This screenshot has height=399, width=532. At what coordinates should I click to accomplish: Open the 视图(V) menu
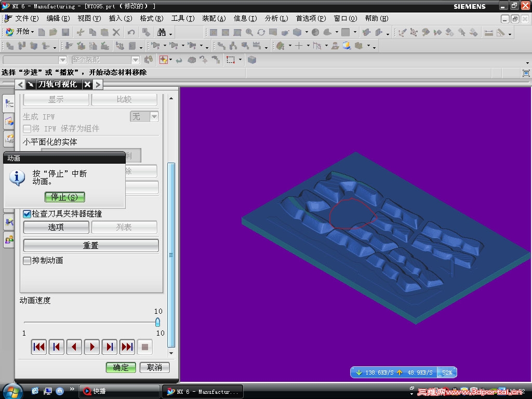89,18
